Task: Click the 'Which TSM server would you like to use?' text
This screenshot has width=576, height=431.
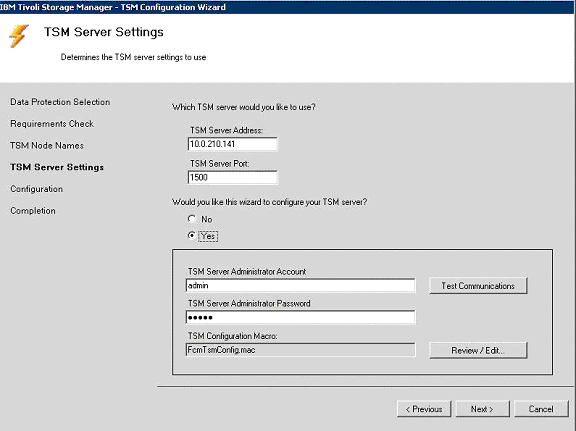Action: point(244,107)
